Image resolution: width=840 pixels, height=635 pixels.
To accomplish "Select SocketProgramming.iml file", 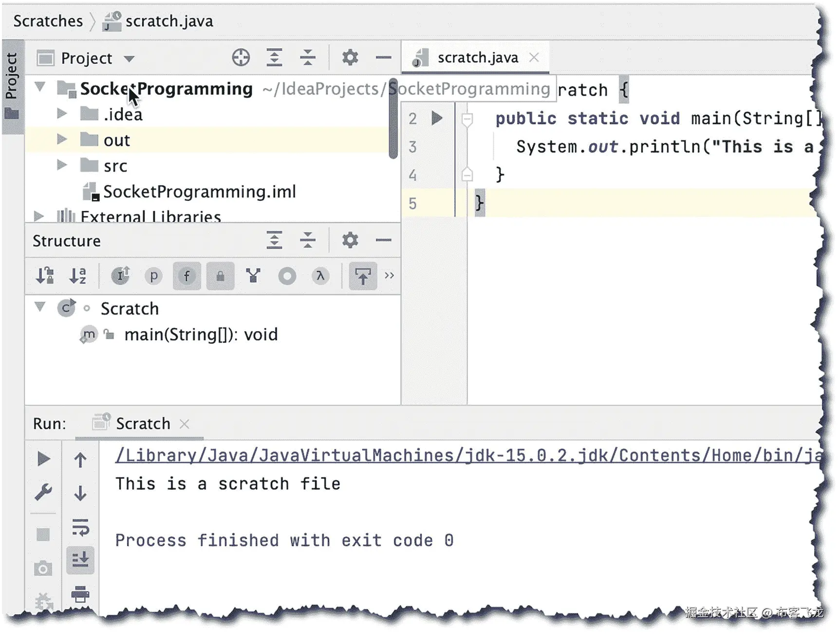I will point(199,192).
